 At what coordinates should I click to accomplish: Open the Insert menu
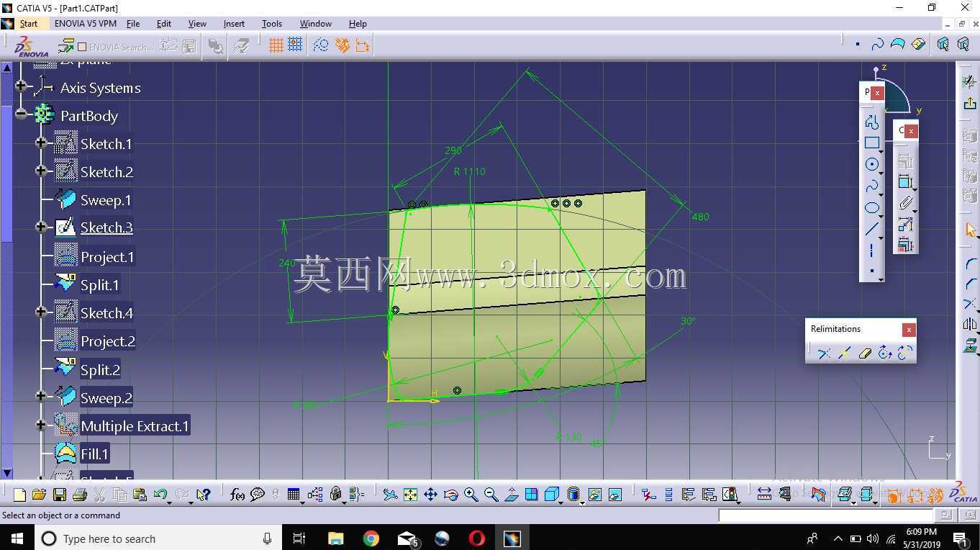pyautogui.click(x=234, y=24)
